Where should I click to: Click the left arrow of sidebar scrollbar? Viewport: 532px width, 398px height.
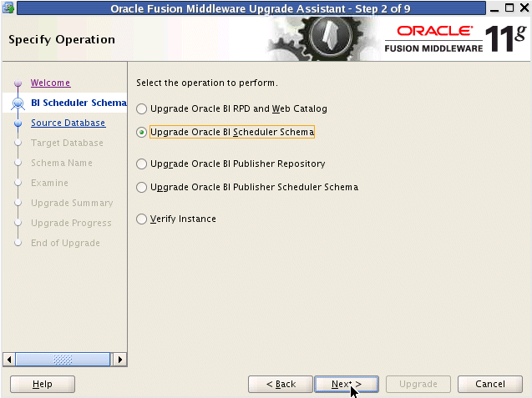tap(9, 360)
